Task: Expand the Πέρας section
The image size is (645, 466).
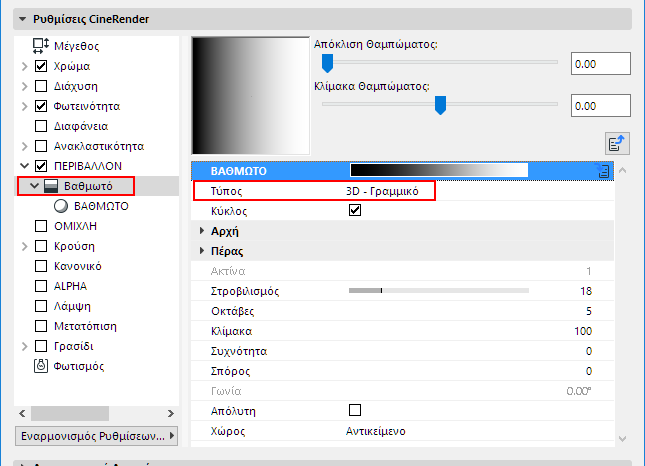Action: tap(202, 250)
